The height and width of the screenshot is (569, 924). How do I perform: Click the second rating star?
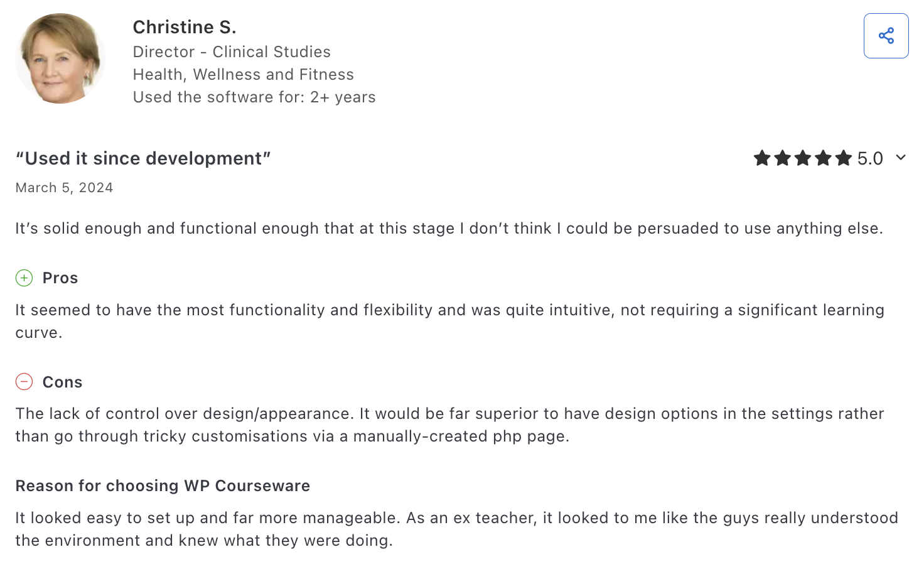point(782,158)
